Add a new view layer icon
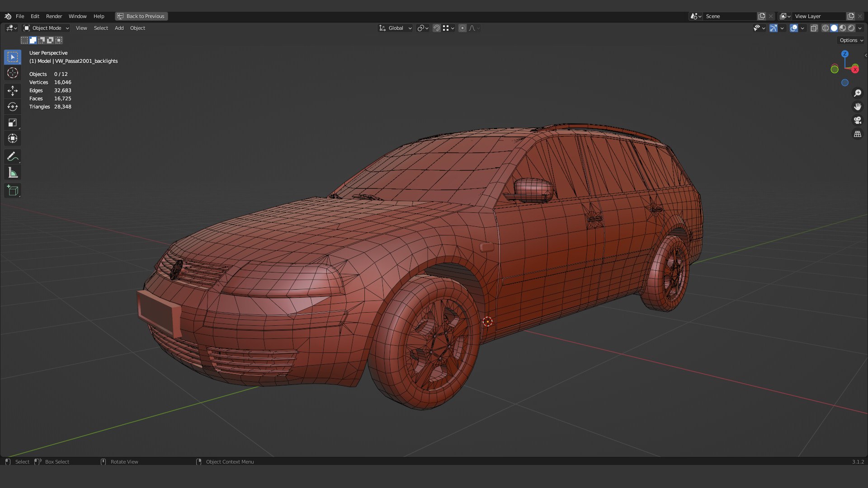Image resolution: width=868 pixels, height=488 pixels. click(x=851, y=16)
